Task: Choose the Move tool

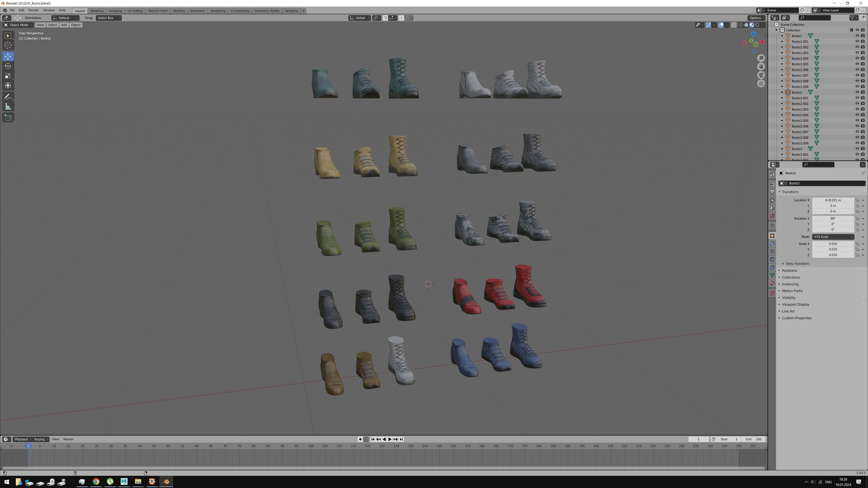Action: point(8,56)
